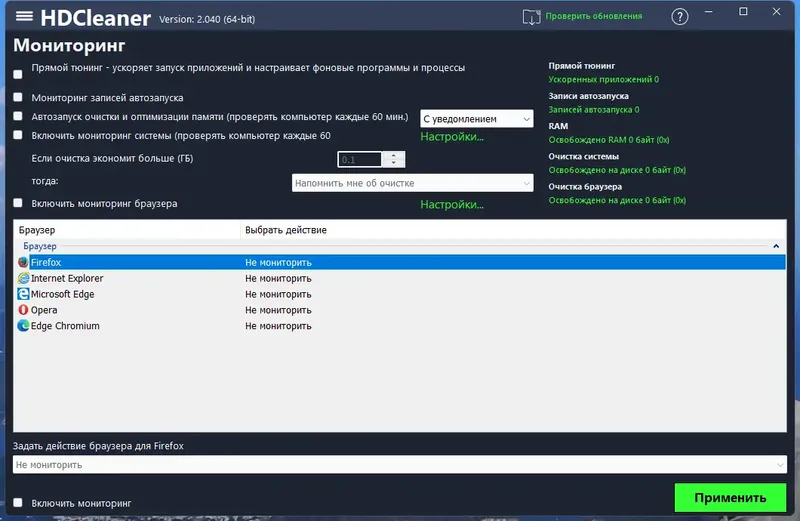The width and height of the screenshot is (800, 521).
Task: Click Освобождено на диске under Очистка системы
Action: [x=617, y=170]
